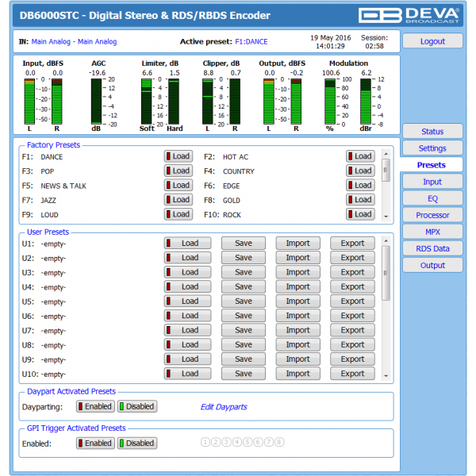Open the EQ page
Viewport: 476px width, 476px height.
pyautogui.click(x=432, y=198)
